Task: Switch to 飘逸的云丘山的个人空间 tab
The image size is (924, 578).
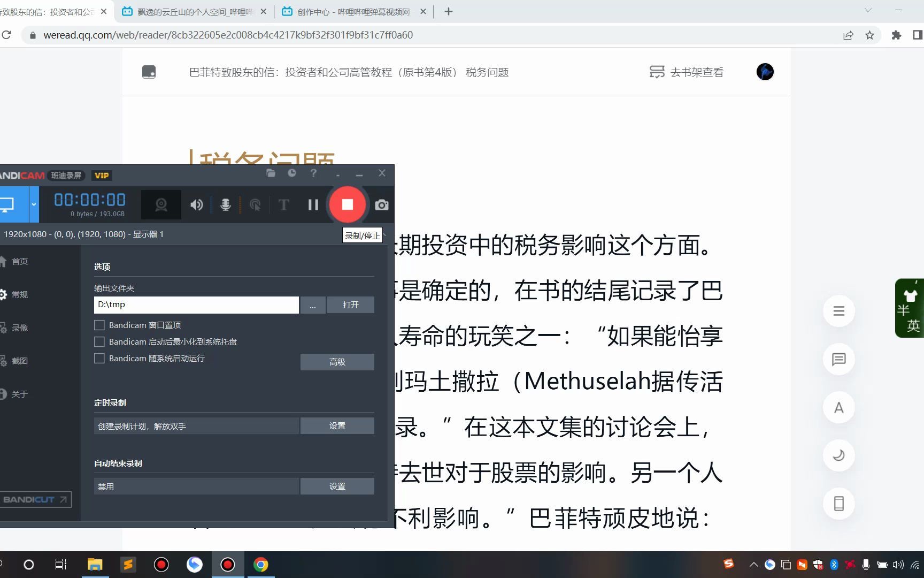Action: [x=195, y=11]
